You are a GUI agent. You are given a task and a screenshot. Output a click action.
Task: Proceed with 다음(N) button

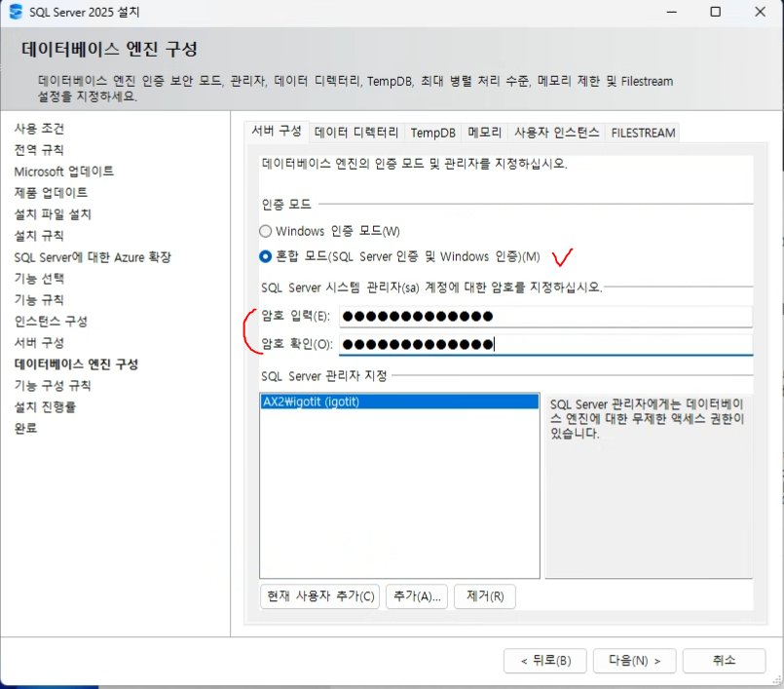634,661
